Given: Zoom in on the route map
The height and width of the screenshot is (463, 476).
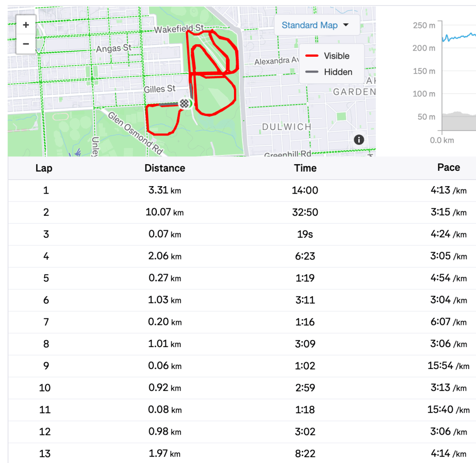Looking at the screenshot, I should pyautogui.click(x=26, y=25).
